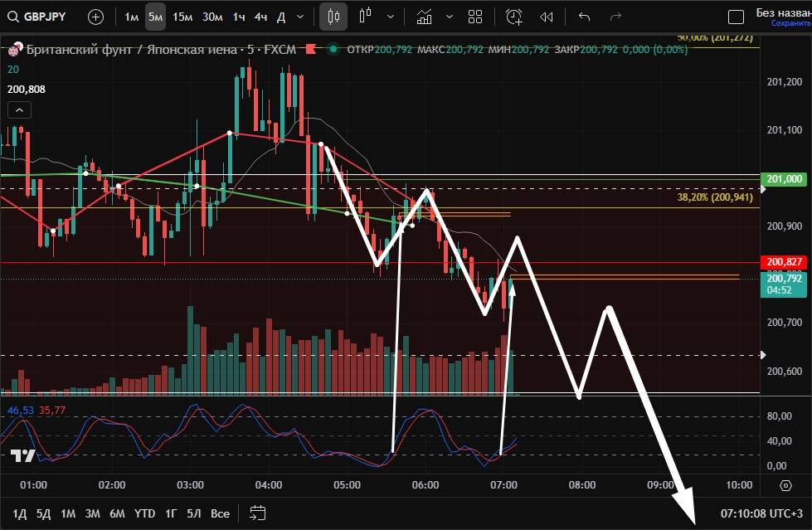
Task: Expand the dropdown after the indicators icon
Action: coord(450,17)
